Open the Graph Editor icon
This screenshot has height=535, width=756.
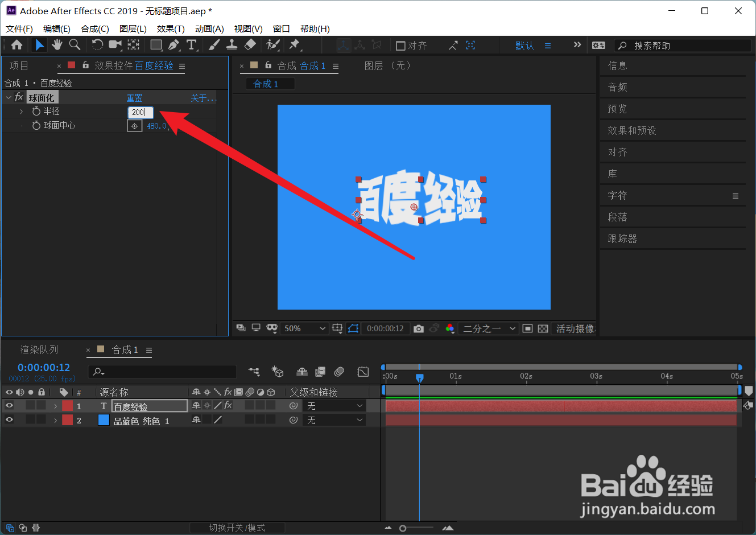pos(363,372)
